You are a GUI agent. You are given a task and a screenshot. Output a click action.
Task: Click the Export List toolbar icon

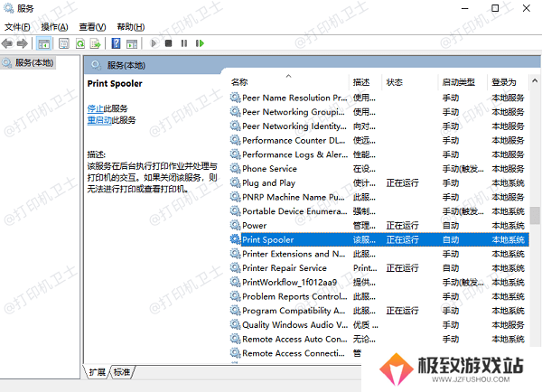click(95, 43)
